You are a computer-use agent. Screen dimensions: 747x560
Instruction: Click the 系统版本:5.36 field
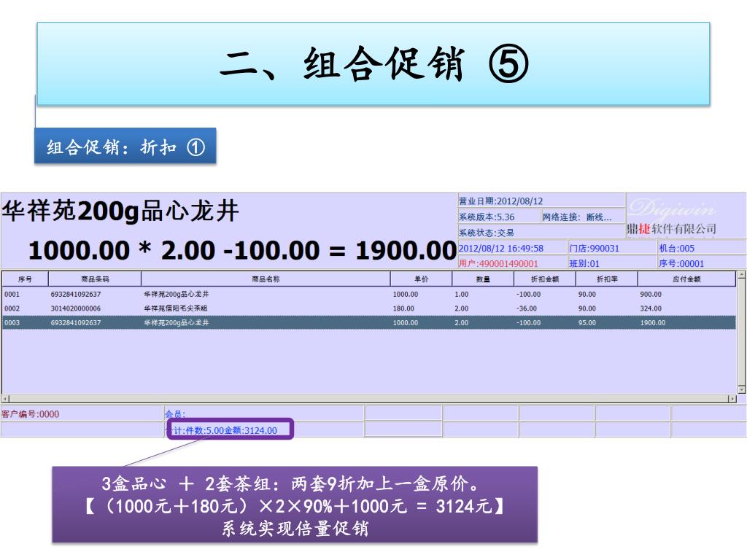tap(499, 217)
